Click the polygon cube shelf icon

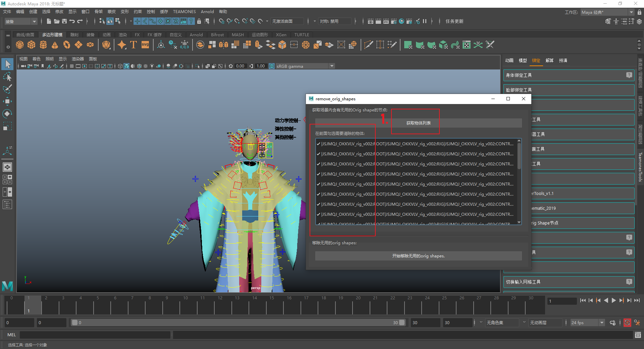32,45
